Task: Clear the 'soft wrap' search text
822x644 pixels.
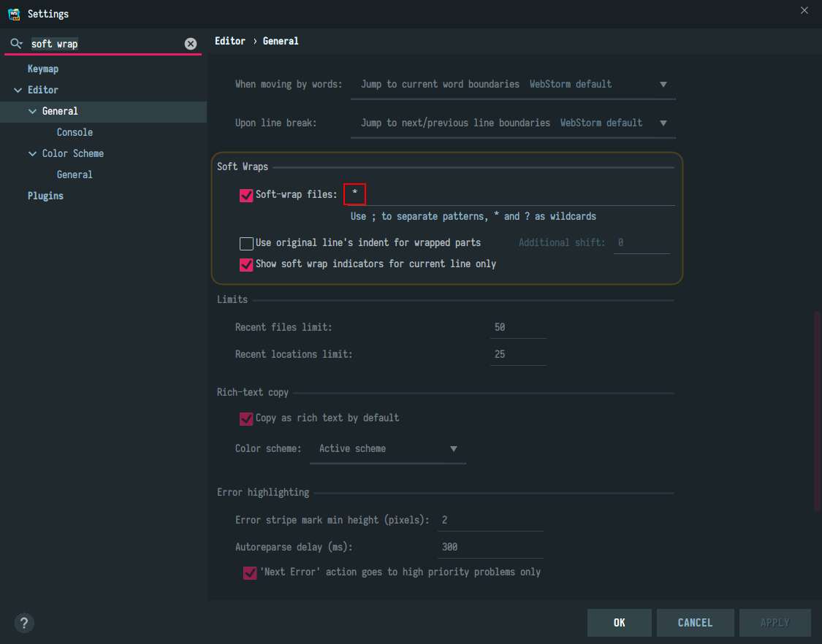Action: tap(190, 44)
